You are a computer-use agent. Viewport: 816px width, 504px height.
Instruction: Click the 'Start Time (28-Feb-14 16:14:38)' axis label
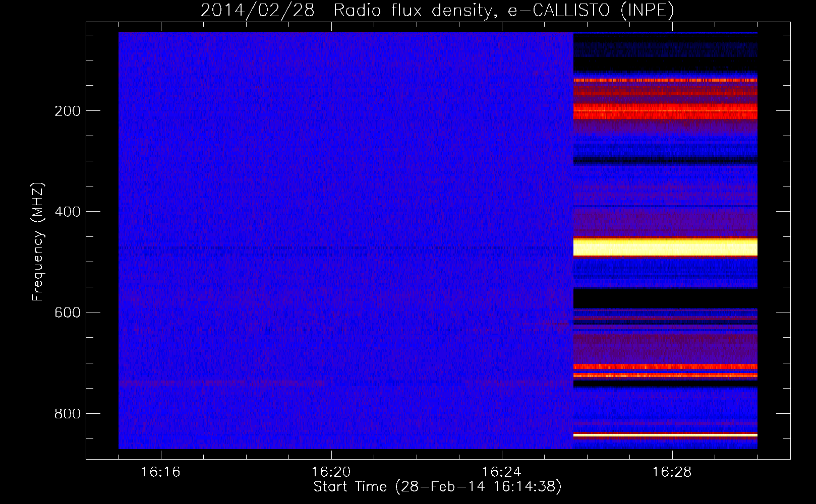pos(437,487)
